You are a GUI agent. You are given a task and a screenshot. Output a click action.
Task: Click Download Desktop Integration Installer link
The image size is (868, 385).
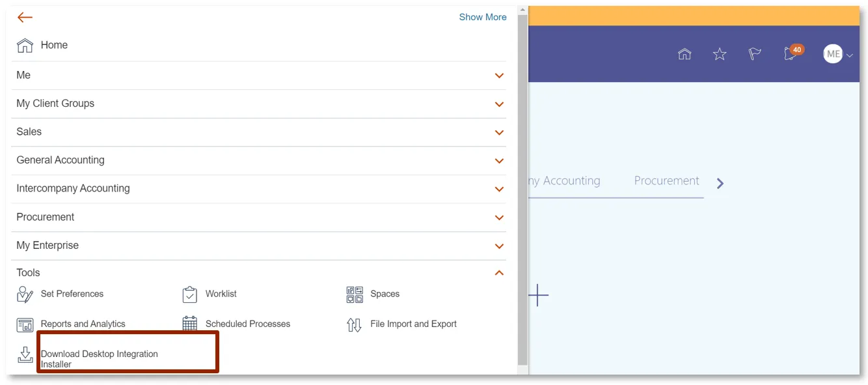(x=100, y=359)
